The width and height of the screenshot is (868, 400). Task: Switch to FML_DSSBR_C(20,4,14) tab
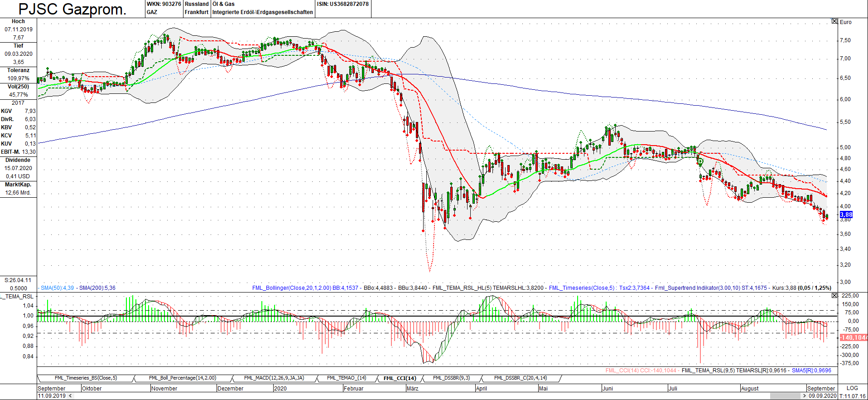point(521,378)
